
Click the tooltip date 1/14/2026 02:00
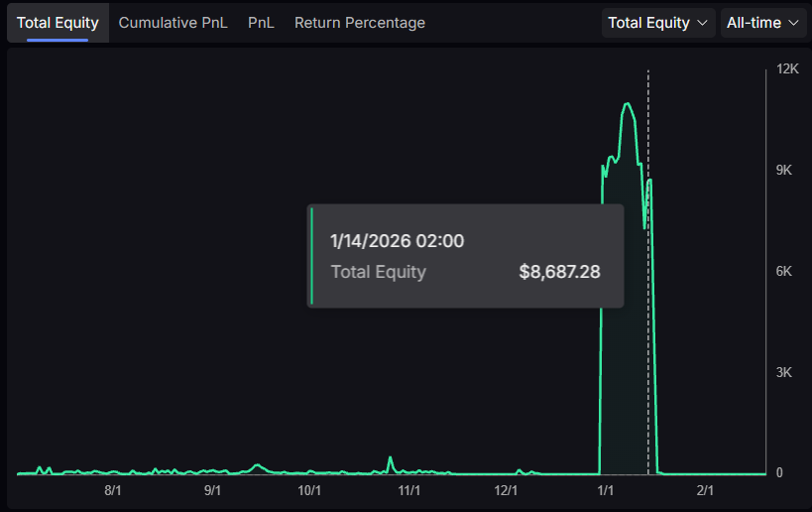398,241
